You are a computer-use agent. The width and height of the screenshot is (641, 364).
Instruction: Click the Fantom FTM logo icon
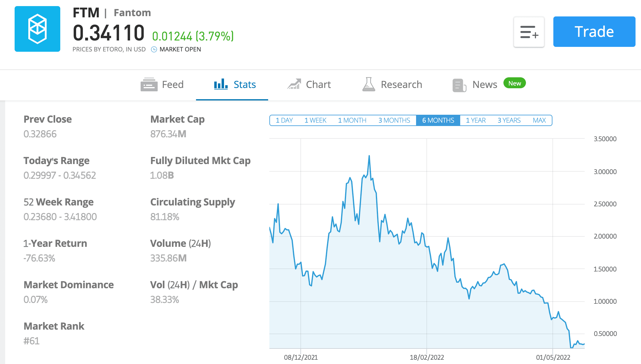click(x=37, y=29)
